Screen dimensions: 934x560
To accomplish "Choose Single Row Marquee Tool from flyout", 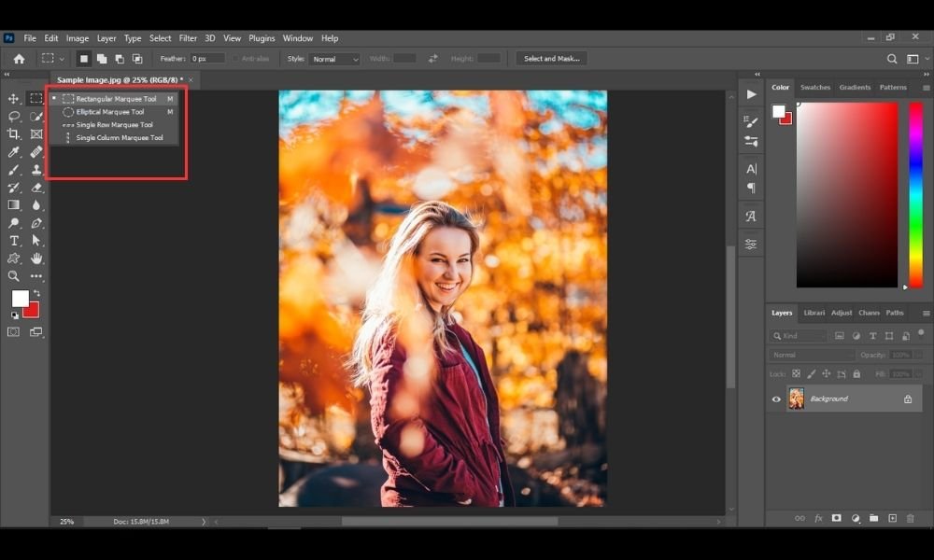I will [x=113, y=125].
